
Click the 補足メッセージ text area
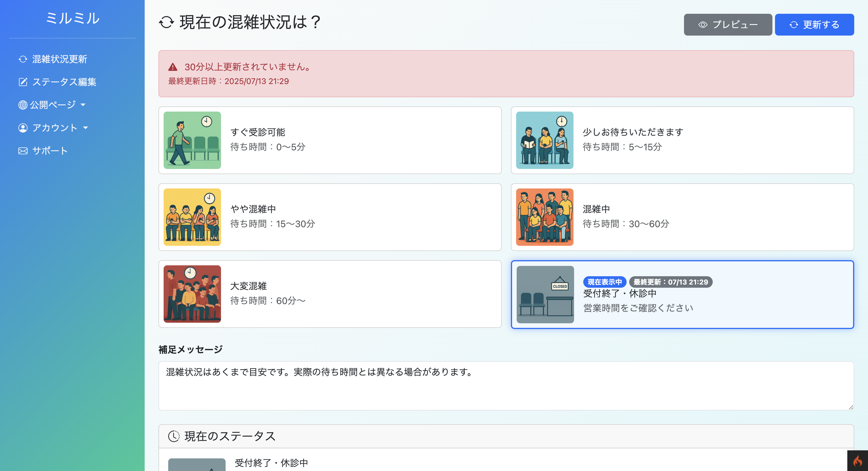pos(506,386)
